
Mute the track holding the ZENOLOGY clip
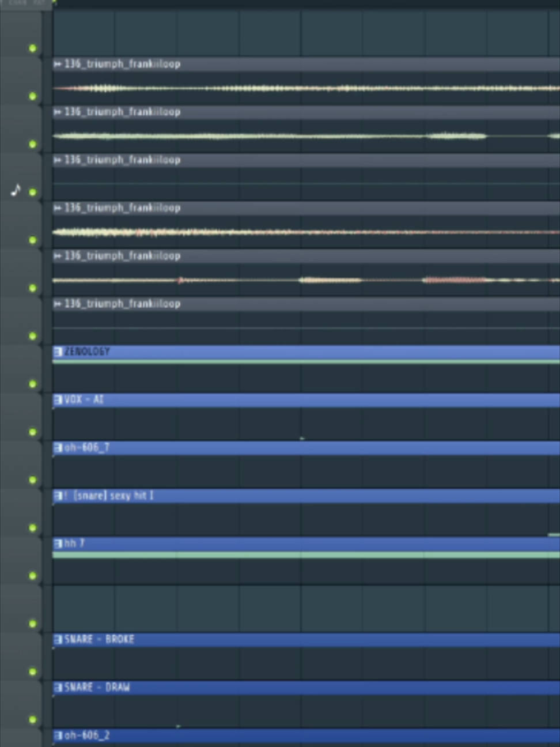(x=33, y=384)
